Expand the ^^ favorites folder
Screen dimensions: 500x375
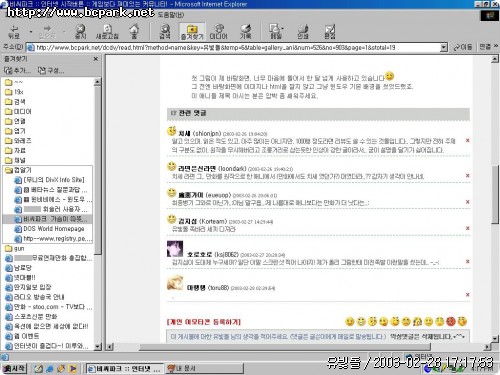click(14, 82)
